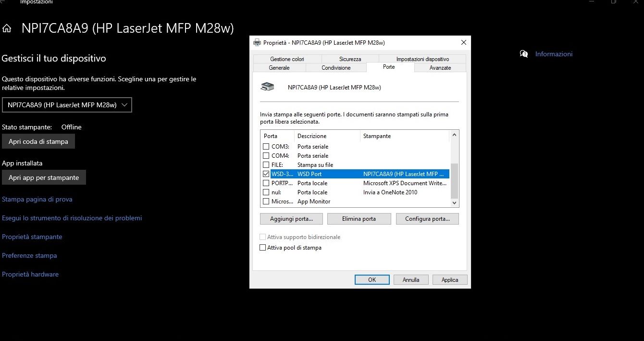Close the Proprietà dialog
This screenshot has height=341, width=644.
[x=464, y=42]
